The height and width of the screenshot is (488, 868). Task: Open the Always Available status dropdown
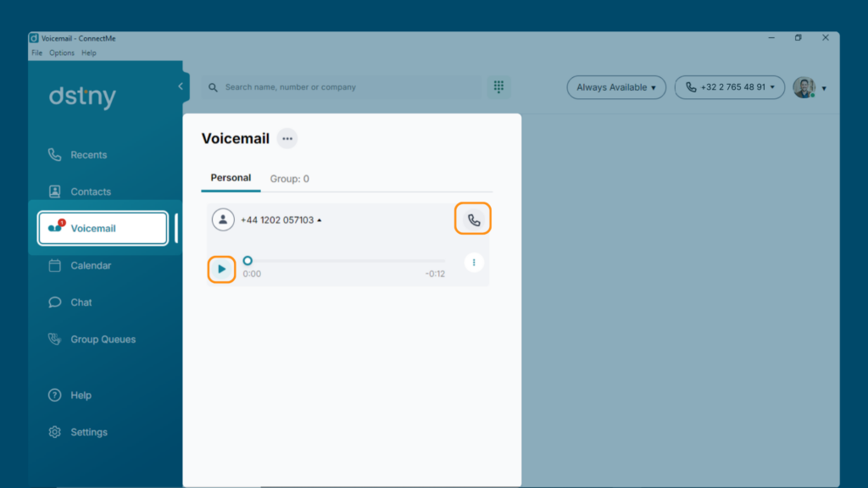[x=616, y=87]
